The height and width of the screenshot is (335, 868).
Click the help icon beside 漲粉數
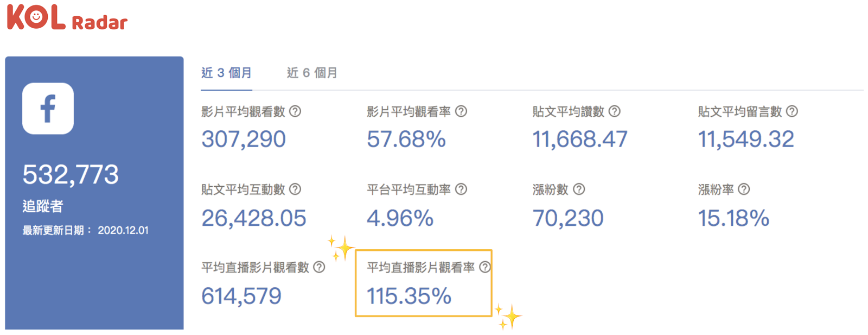[579, 189]
